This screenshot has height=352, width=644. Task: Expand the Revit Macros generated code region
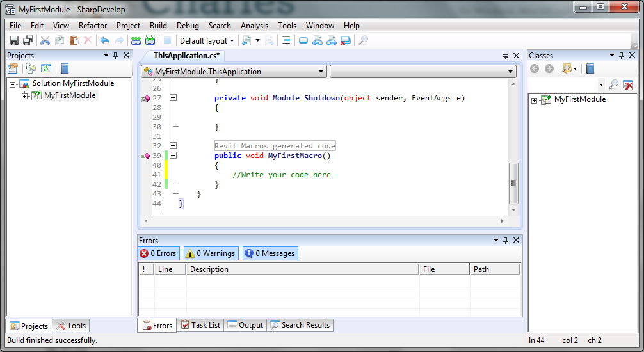[173, 146]
